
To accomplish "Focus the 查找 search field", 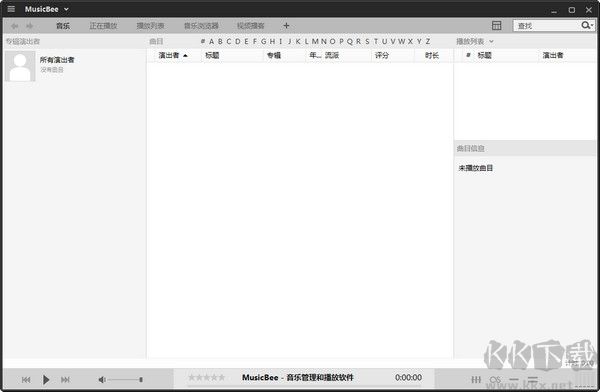I will pos(547,26).
